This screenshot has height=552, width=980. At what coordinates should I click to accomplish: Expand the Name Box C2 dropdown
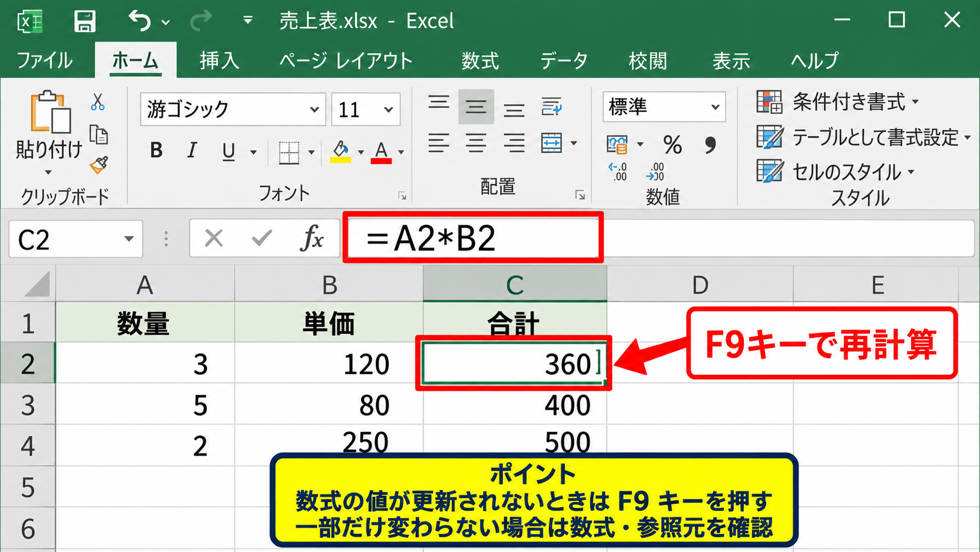point(129,239)
